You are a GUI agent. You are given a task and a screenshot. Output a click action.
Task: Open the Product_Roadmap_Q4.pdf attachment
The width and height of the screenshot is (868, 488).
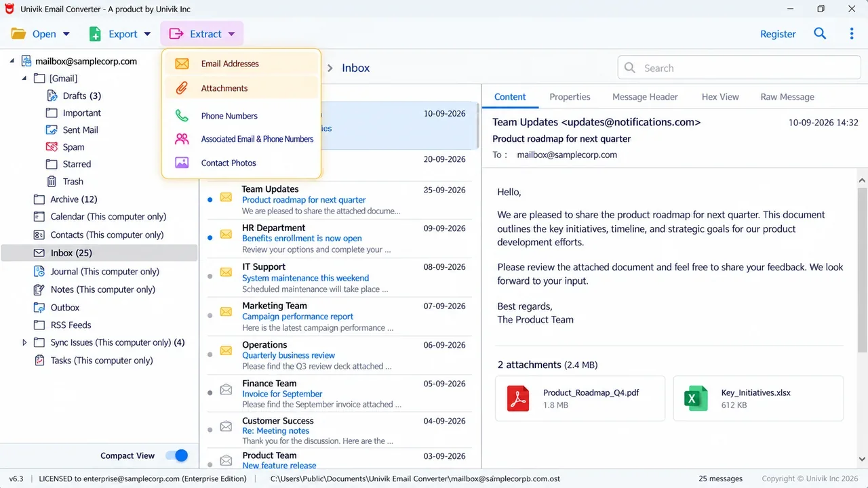tap(580, 399)
